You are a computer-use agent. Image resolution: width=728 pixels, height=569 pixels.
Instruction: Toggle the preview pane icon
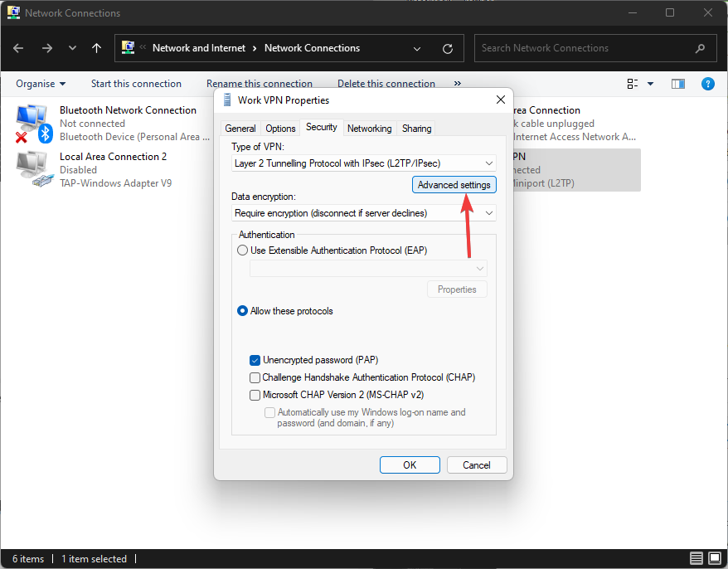tap(678, 84)
